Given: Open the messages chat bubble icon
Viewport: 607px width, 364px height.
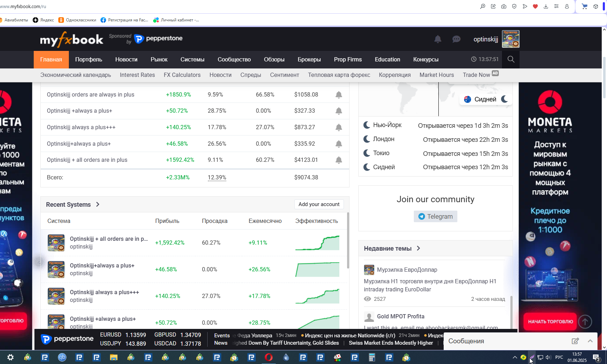Looking at the screenshot, I should coord(456,39).
